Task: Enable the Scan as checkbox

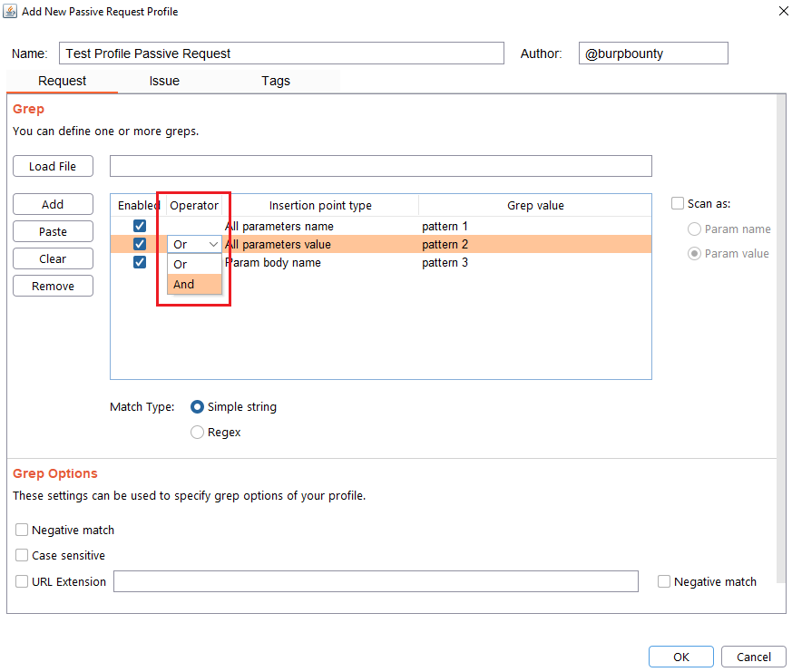Action: (678, 204)
